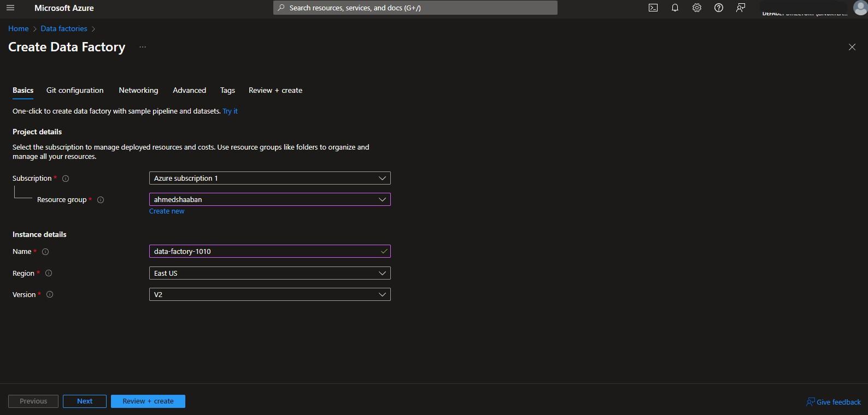Screen dimensions: 868x415
Task: Launch Cloud Shell from the top bar
Action: pyautogui.click(x=653, y=8)
